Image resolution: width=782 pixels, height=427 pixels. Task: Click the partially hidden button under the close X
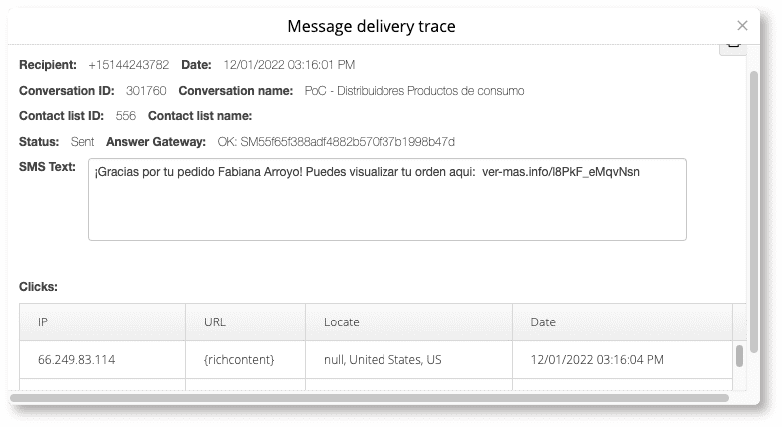coord(733,49)
